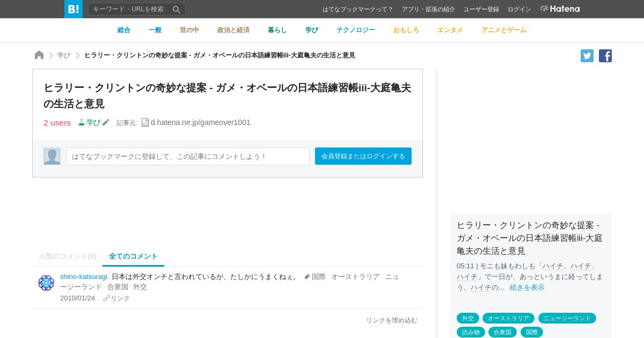
Task: Open the Hatena logo link
Action: click(x=560, y=9)
